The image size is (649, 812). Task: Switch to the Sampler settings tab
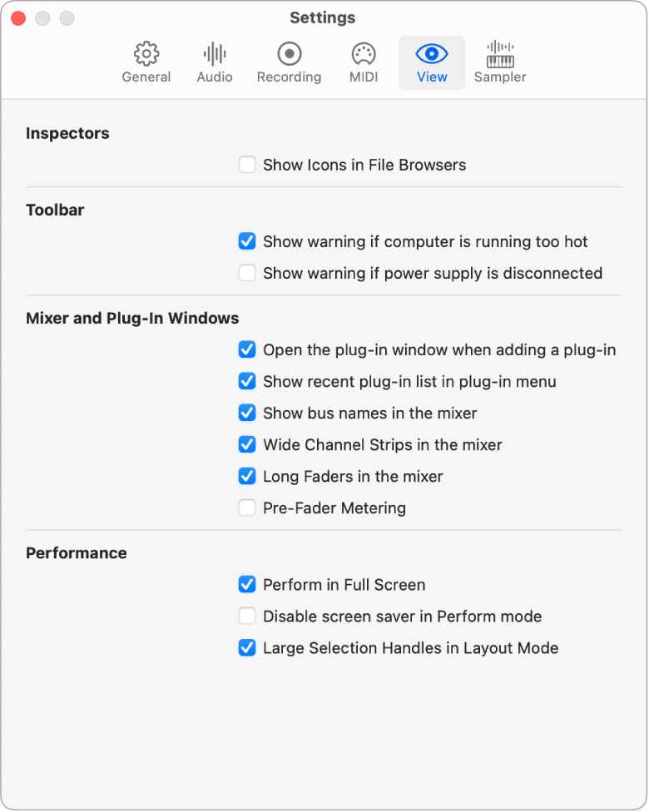pos(499,62)
